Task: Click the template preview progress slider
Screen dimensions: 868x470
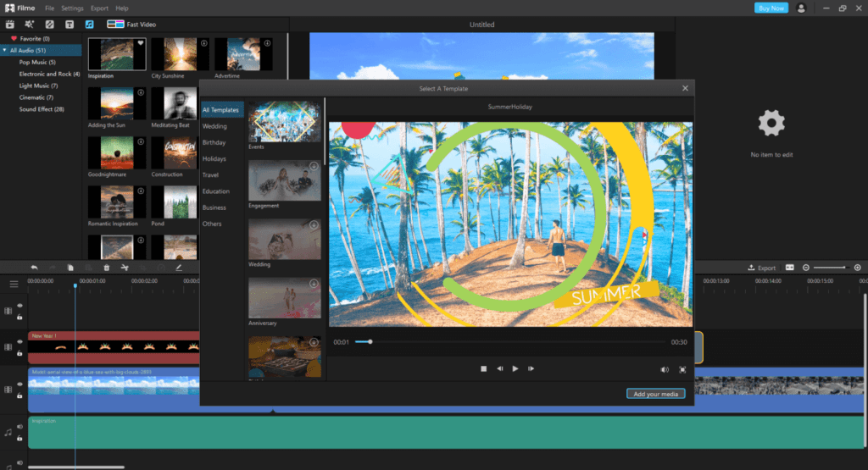Action: [510, 342]
